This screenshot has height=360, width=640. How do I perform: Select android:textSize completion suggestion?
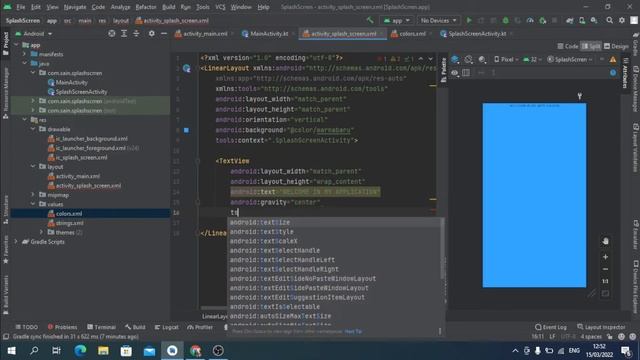click(x=335, y=222)
